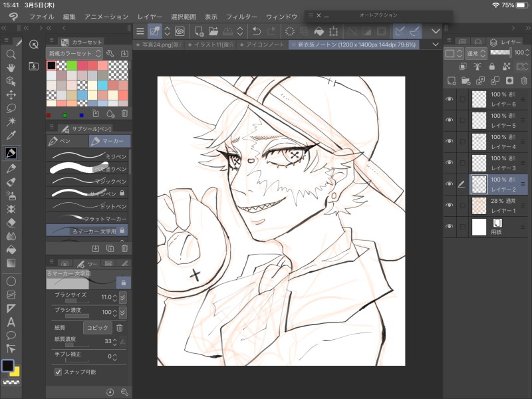Screen dimensions: 532x399
Task: Select the Eyedropper tool
Action: [x=11, y=136]
